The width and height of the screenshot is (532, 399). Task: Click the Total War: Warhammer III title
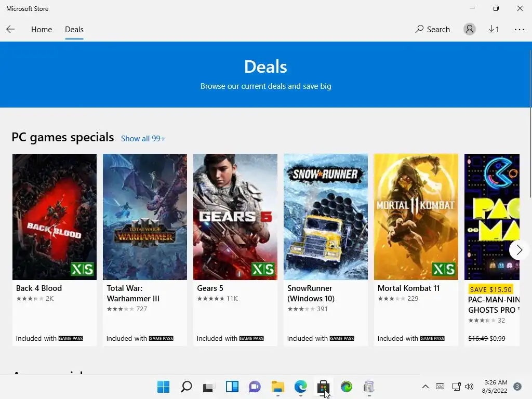tap(133, 294)
